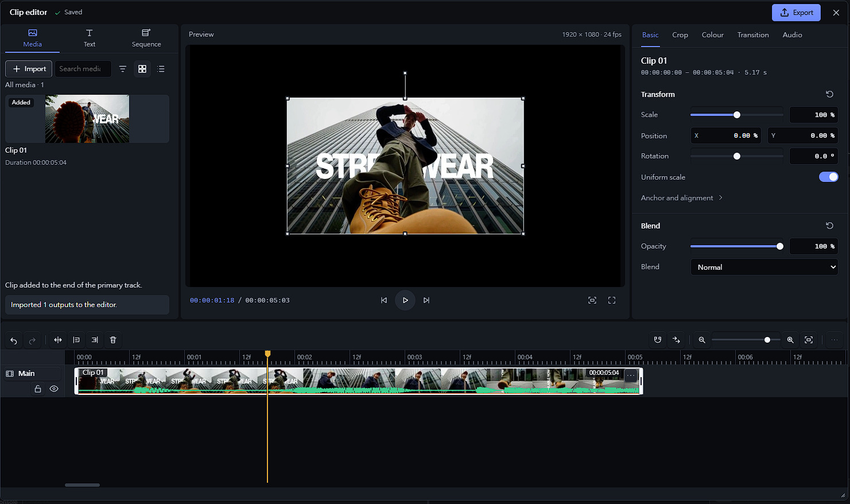
Task: Click the ripple arrows icon in timeline toolbar
Action: (676, 340)
